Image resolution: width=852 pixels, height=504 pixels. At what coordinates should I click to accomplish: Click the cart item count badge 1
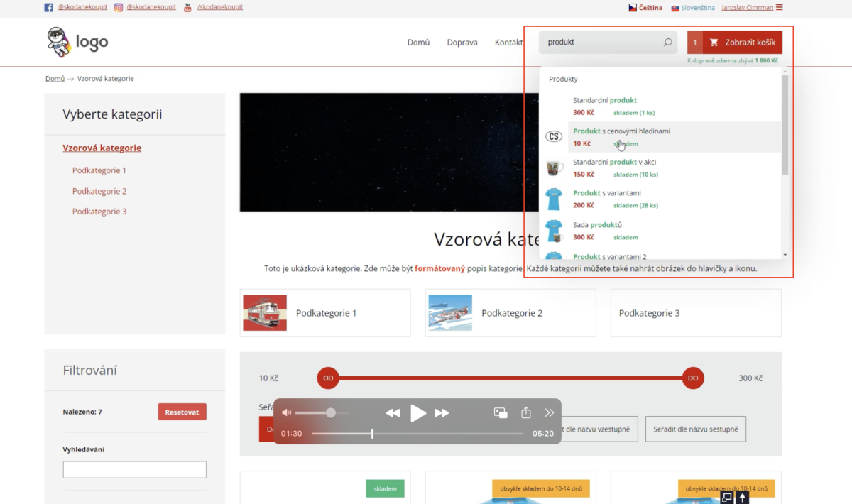[x=695, y=43]
